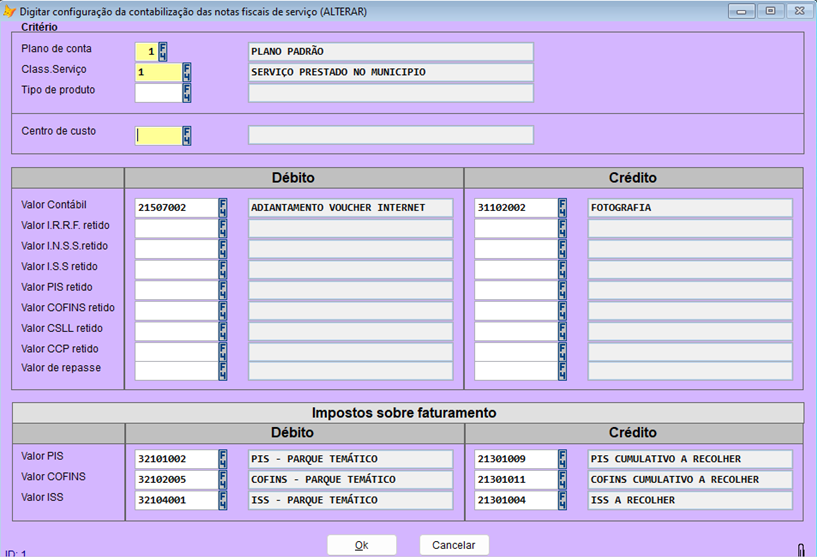This screenshot has width=817, height=557.
Task: Click the Valor Contábil credit field 31102002
Action: coord(515,208)
